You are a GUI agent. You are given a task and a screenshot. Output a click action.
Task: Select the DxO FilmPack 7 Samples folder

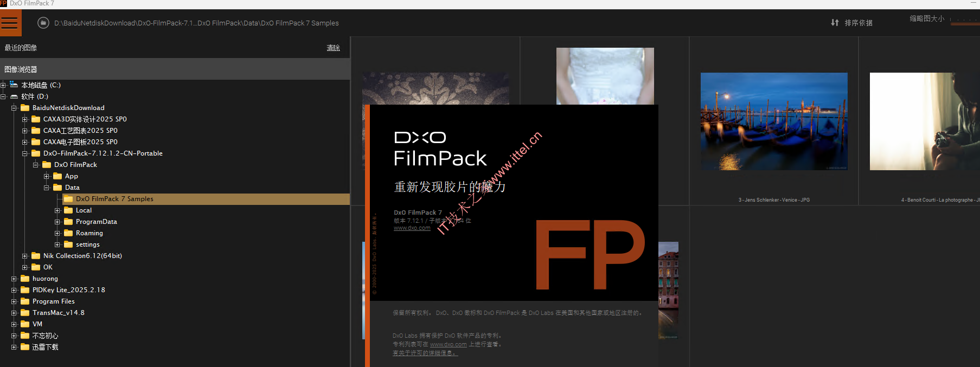(x=206, y=199)
